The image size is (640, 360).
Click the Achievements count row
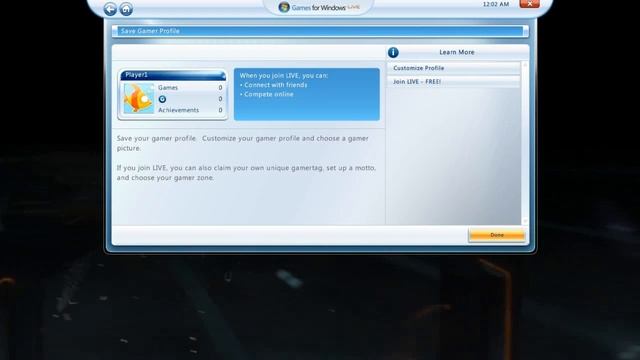[x=190, y=110]
